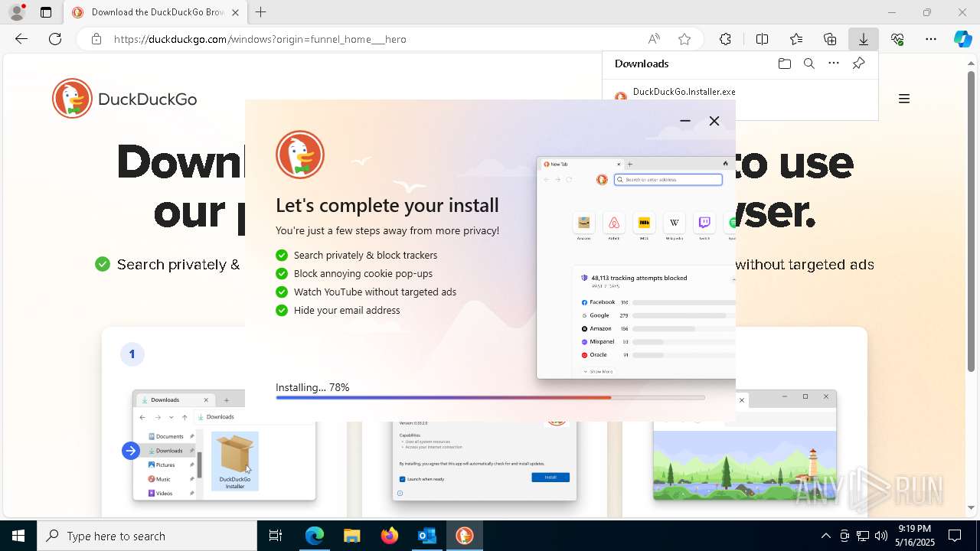Open volume control in system tray
Image resolution: width=980 pixels, height=551 pixels.
[x=881, y=536]
